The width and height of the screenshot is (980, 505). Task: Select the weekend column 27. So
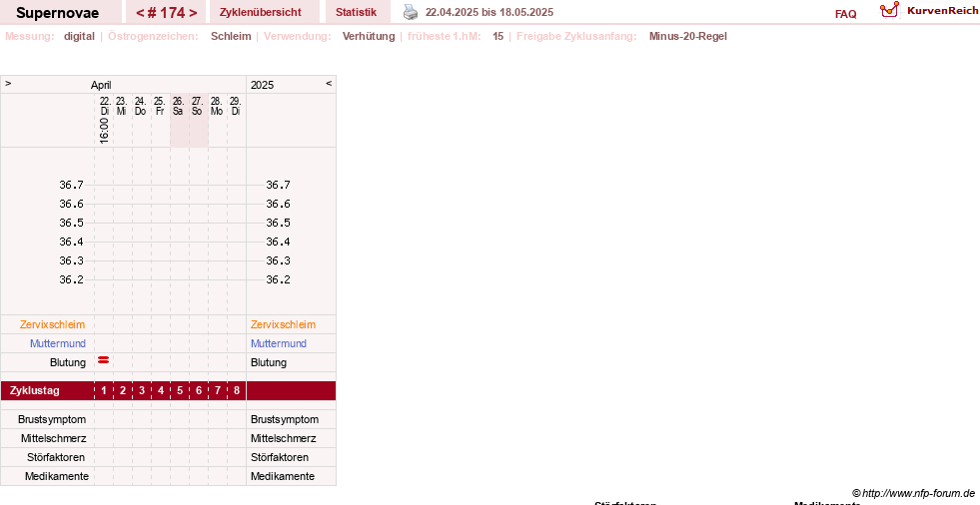click(198, 106)
